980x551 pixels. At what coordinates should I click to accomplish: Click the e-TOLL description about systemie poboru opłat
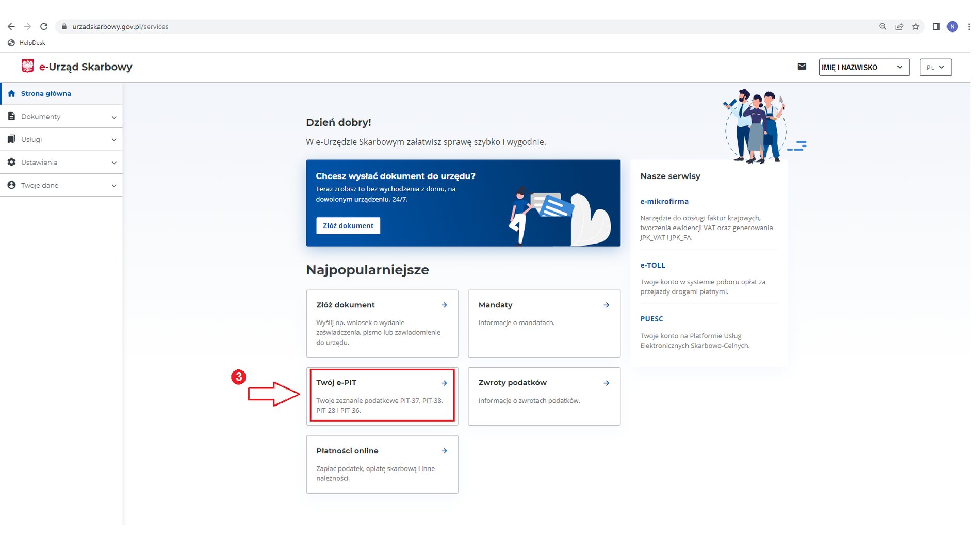[703, 286]
